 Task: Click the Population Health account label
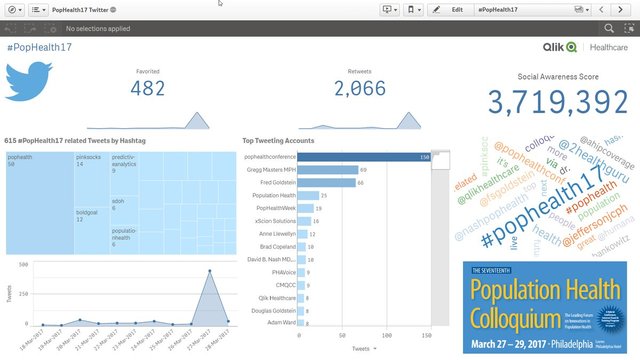click(x=274, y=196)
